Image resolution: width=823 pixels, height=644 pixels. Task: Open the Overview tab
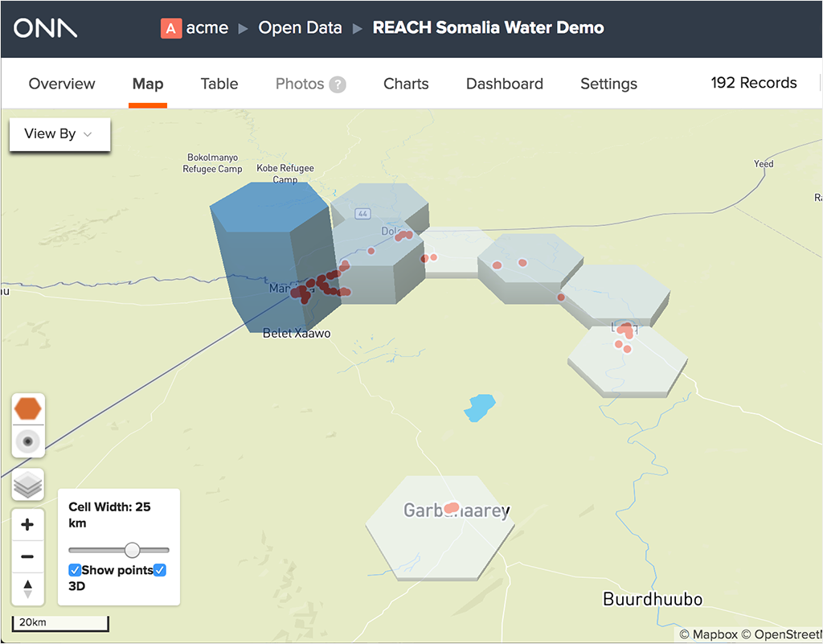click(x=62, y=84)
